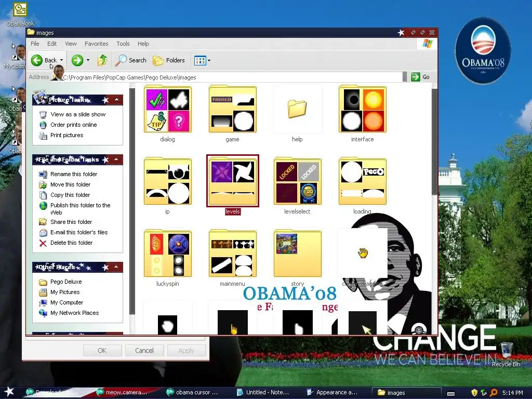This screenshot has width=532, height=399.
Task: Click Publish this folder to the Web
Action: (81, 209)
